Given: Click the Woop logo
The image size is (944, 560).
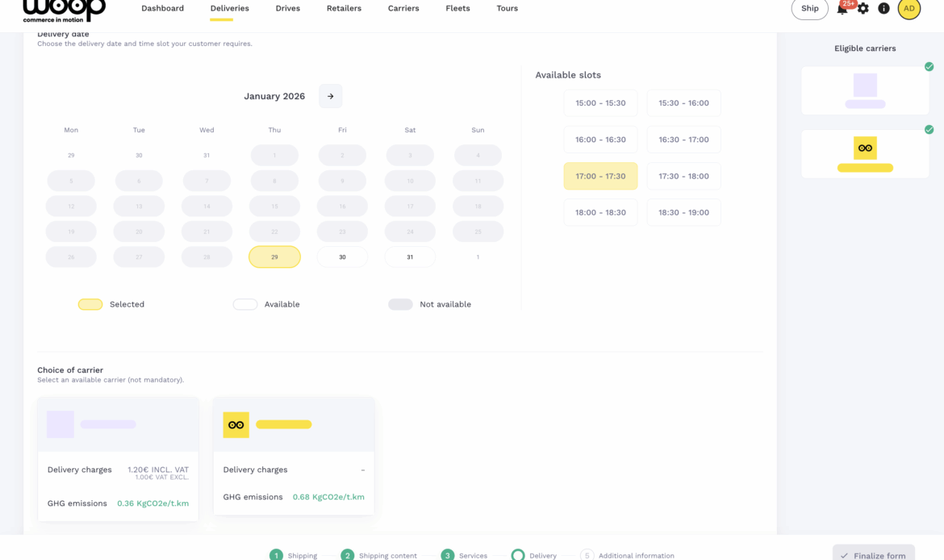Looking at the screenshot, I should [x=64, y=10].
